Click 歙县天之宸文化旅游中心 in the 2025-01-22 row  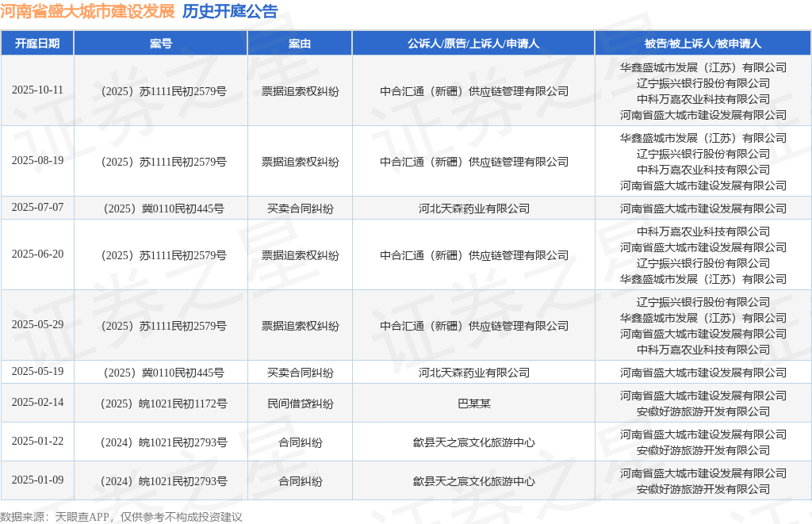pyautogui.click(x=474, y=442)
